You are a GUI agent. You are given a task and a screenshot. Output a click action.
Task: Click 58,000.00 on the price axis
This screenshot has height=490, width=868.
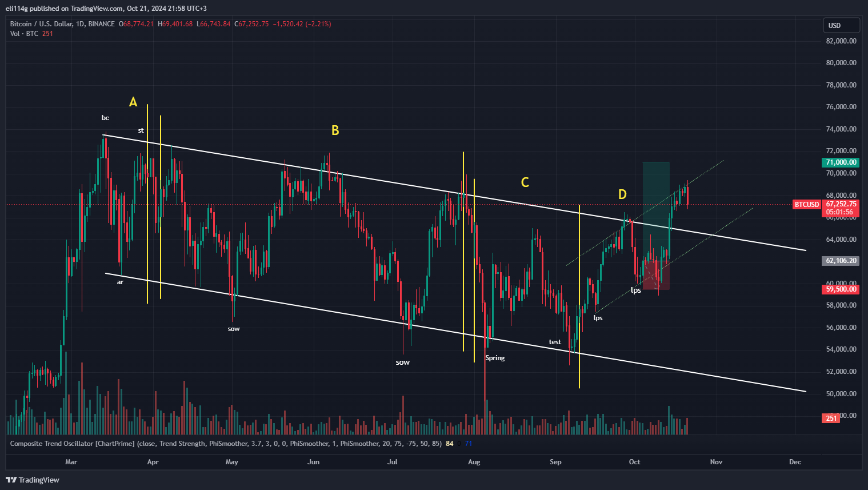pyautogui.click(x=841, y=305)
